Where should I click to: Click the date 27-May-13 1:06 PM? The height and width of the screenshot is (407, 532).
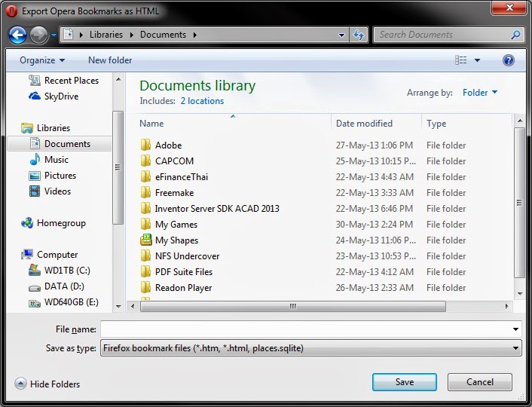[375, 145]
